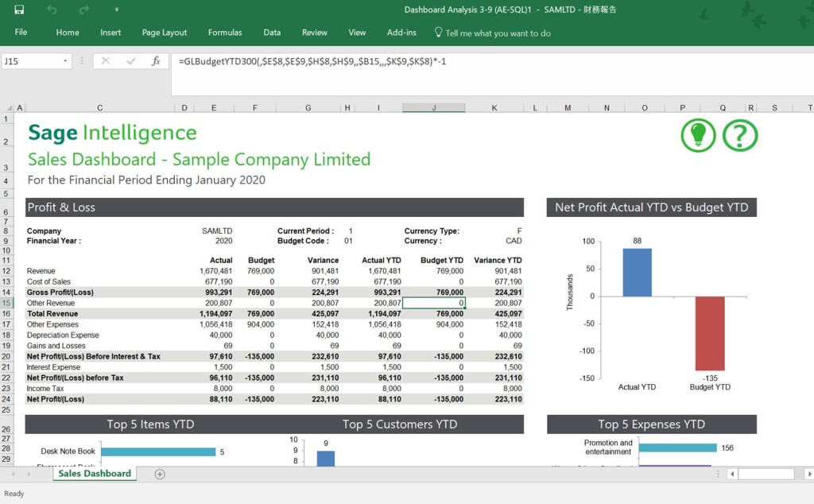Screen dimensions: 814x504
Task: Click the Top 5 Customers YTD header
Action: (x=400, y=424)
